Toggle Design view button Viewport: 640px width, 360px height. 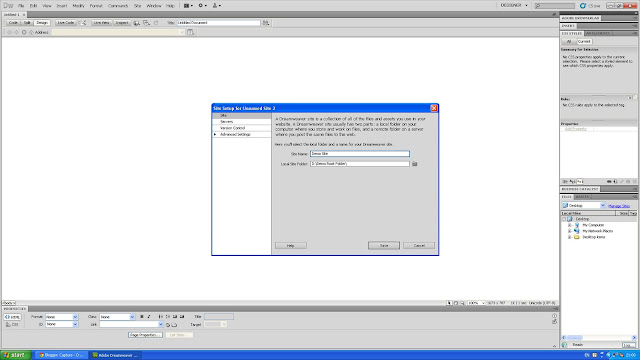click(x=42, y=23)
